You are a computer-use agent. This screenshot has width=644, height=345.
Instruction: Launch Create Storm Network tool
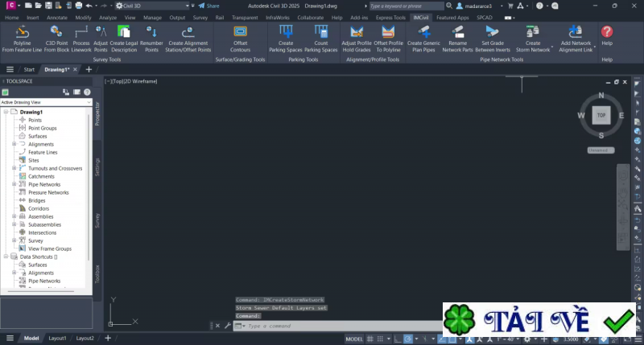click(x=533, y=39)
